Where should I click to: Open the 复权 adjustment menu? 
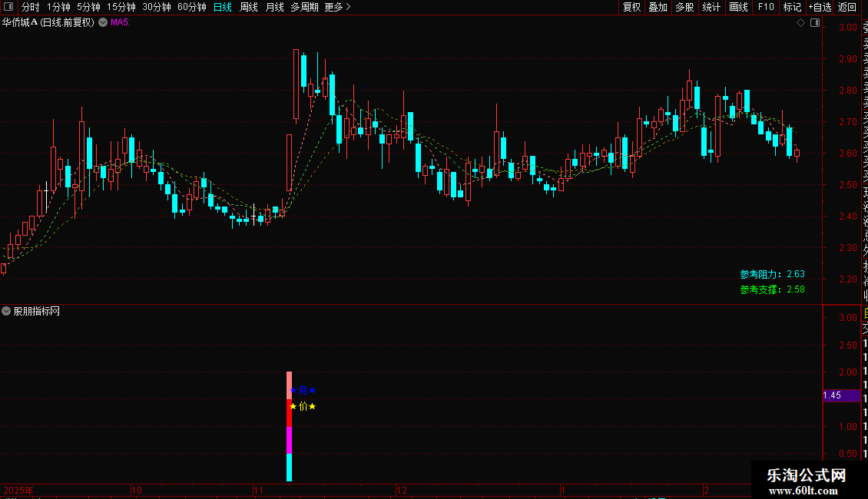631,7
